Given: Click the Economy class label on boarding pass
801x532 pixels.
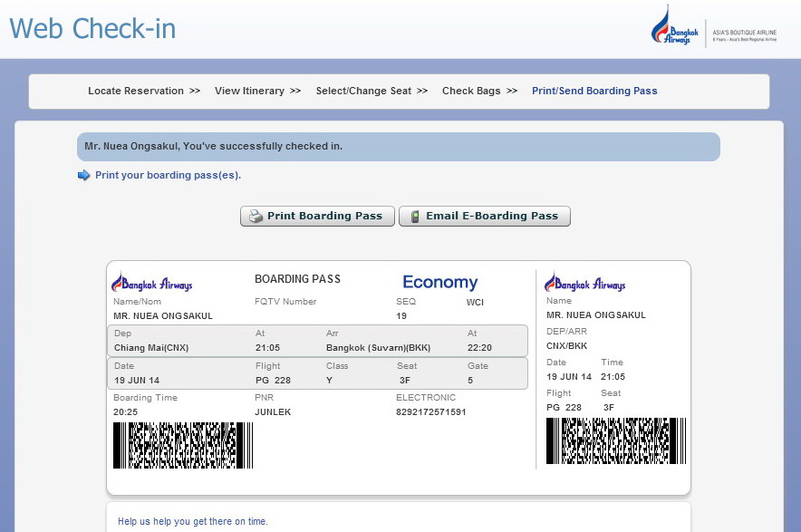Looking at the screenshot, I should (x=439, y=282).
